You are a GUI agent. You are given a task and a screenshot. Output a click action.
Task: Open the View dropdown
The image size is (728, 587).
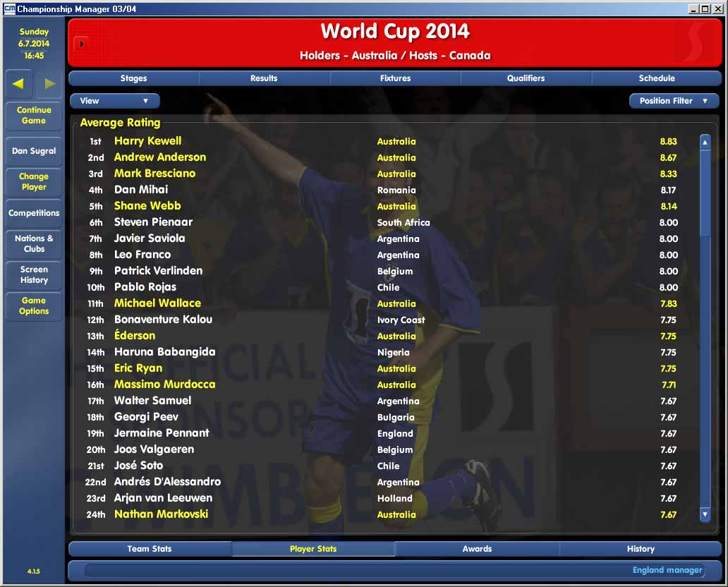pos(115,101)
